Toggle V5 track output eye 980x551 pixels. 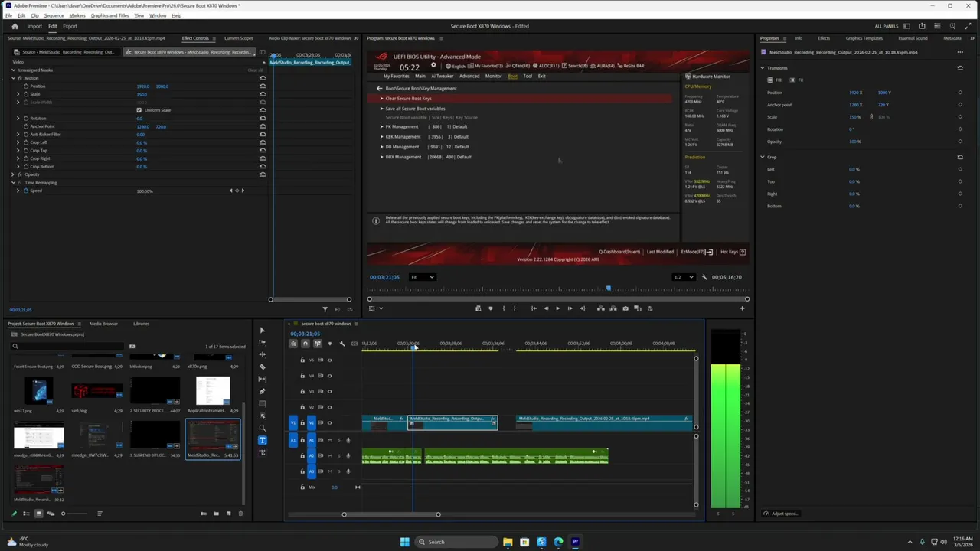pyautogui.click(x=330, y=360)
